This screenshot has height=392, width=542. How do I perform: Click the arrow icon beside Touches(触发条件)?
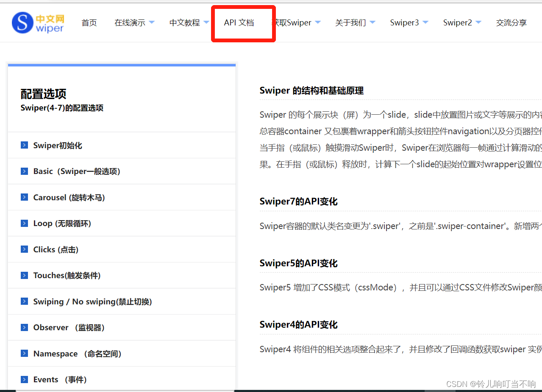click(x=24, y=275)
